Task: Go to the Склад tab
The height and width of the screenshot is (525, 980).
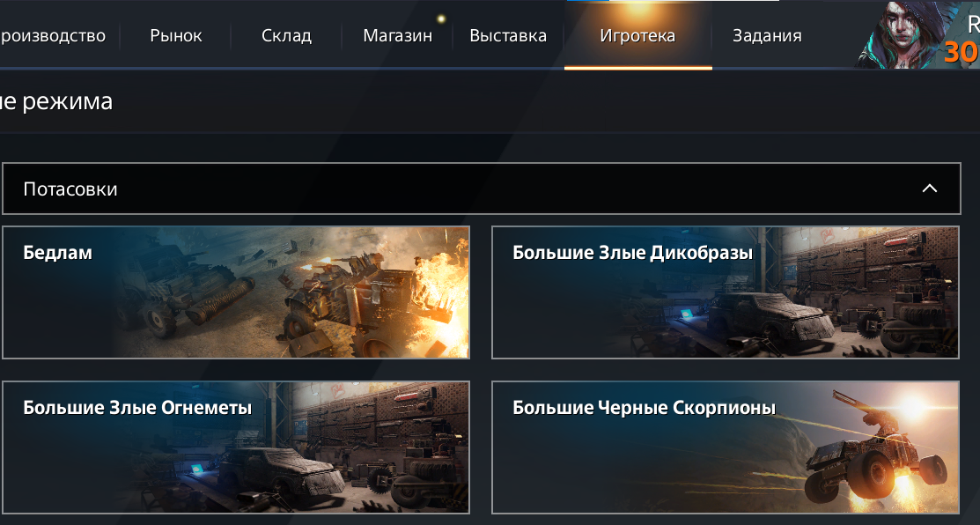Action: tap(286, 35)
